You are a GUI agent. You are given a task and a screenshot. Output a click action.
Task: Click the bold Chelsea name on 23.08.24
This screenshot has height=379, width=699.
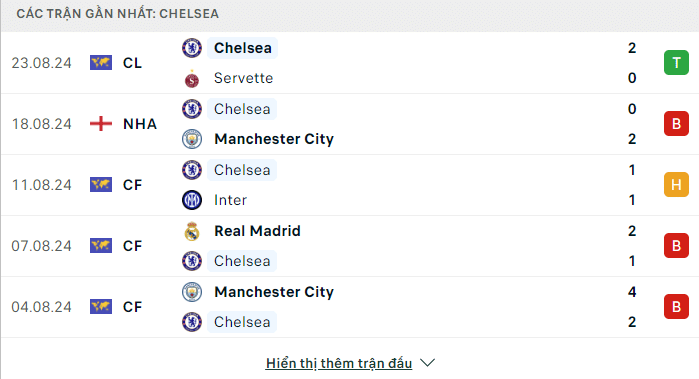[x=243, y=48]
